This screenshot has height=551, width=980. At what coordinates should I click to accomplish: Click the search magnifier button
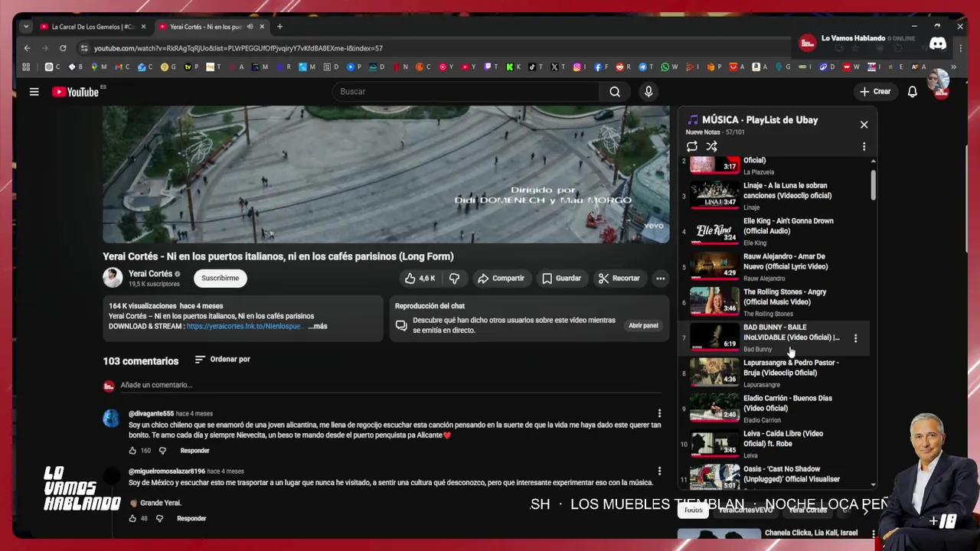(x=615, y=92)
